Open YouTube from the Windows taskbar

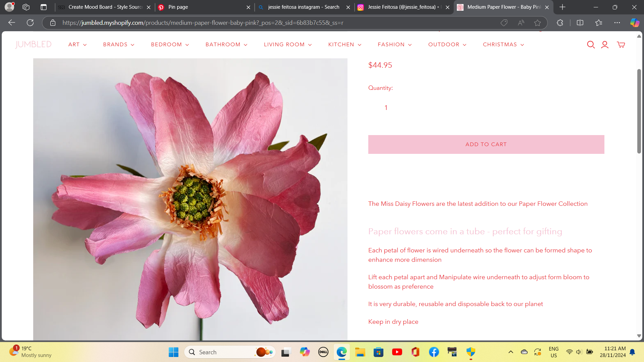point(397,352)
